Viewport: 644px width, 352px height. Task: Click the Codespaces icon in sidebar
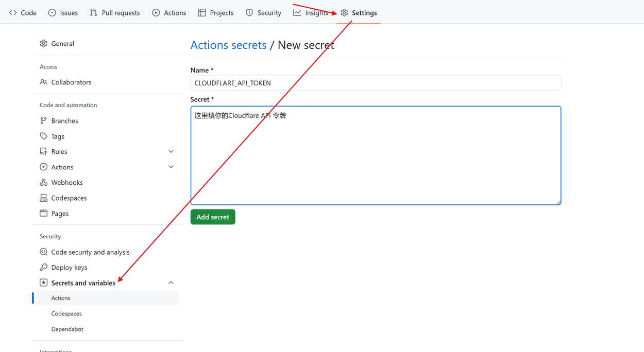click(x=43, y=198)
